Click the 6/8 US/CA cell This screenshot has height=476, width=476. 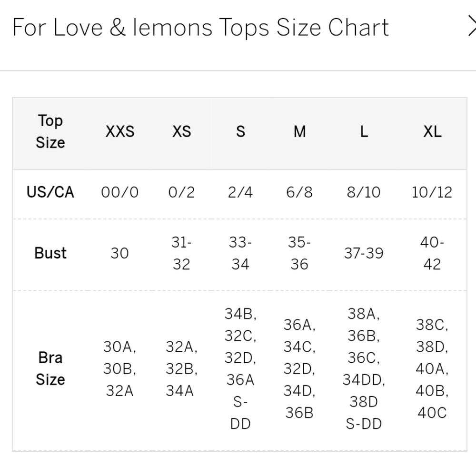[299, 192]
